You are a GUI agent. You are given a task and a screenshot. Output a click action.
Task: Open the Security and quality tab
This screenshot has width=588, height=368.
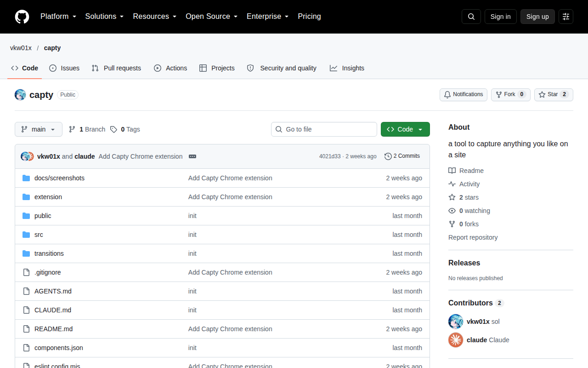[x=282, y=68]
